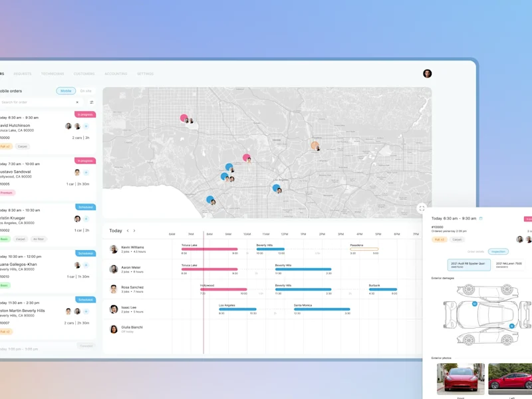The width and height of the screenshot is (532, 399).
Task: Select the 2021 McLaren 750S vehicle
Action: pos(509,265)
